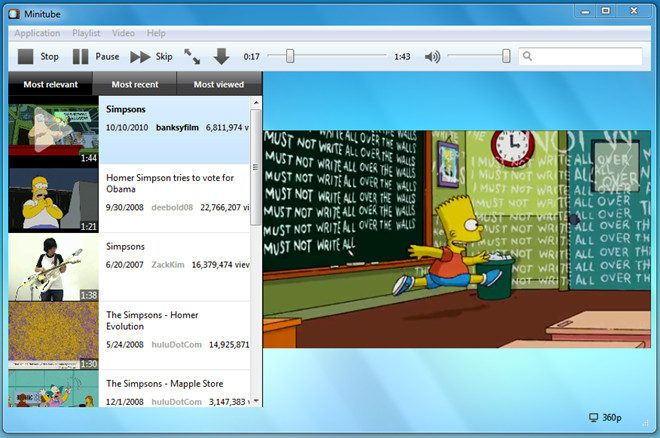
Task: Open the Help menu
Action: pos(156,33)
